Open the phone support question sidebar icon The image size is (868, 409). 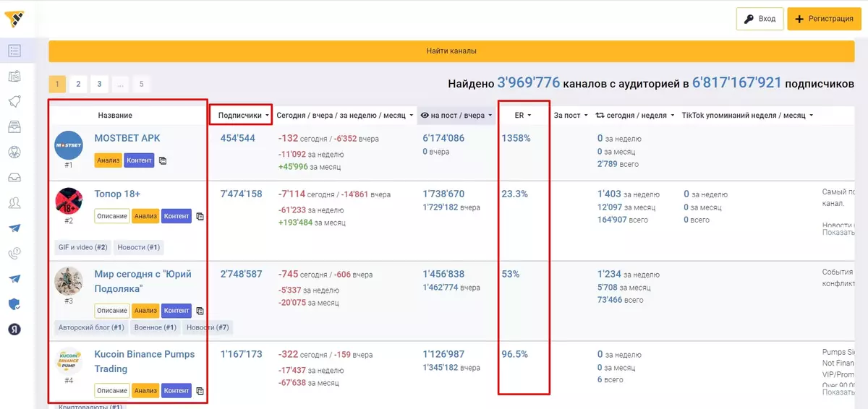14,254
